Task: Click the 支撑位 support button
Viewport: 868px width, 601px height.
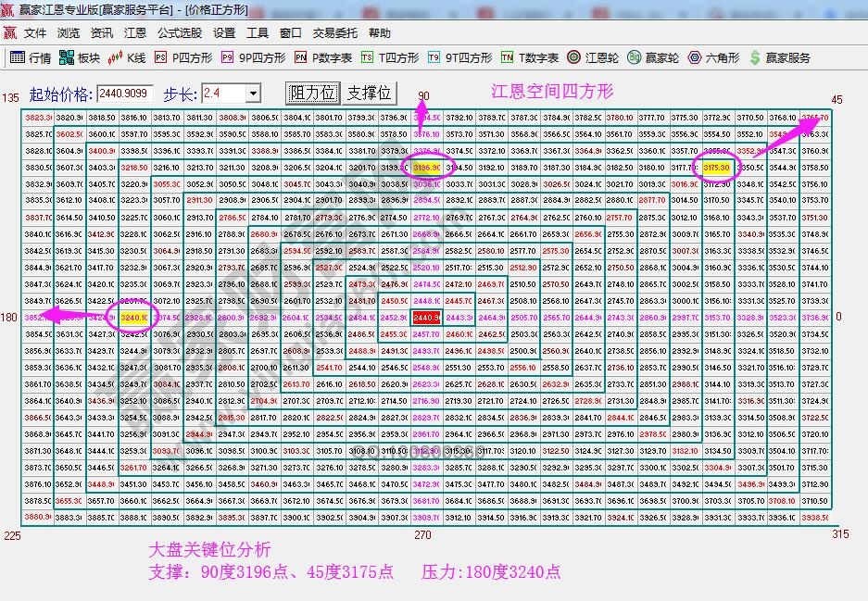Action: coord(370,92)
